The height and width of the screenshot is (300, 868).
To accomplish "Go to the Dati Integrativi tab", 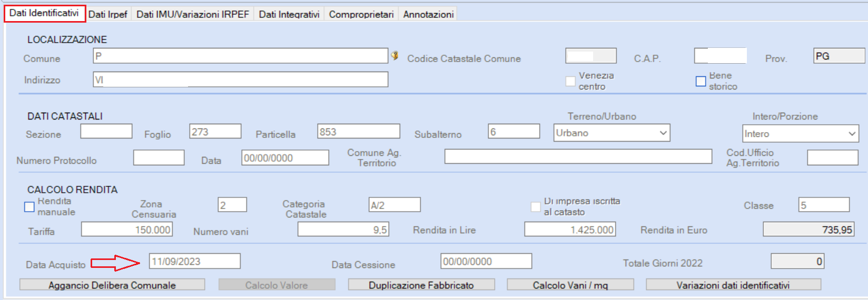I will click(289, 14).
